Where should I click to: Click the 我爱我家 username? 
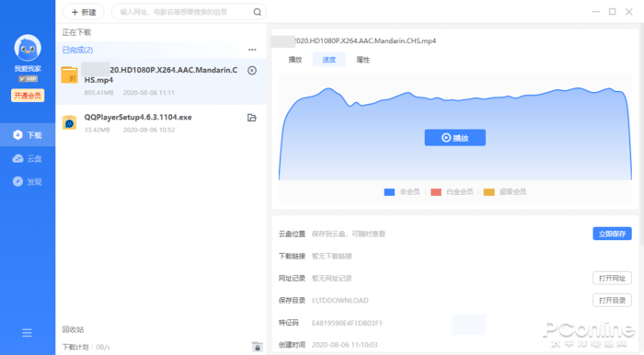[x=28, y=69]
